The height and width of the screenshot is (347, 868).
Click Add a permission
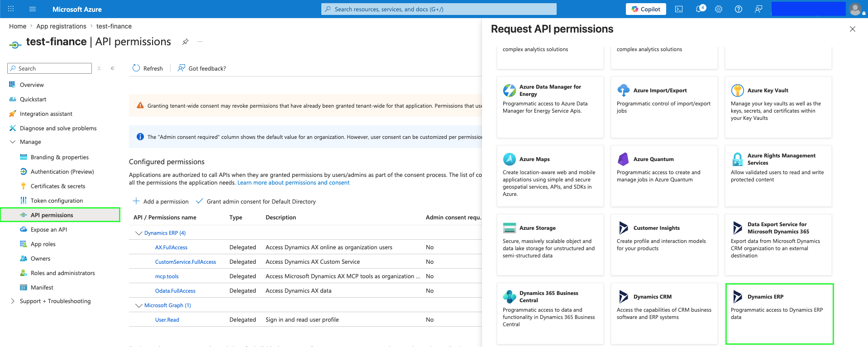click(161, 201)
